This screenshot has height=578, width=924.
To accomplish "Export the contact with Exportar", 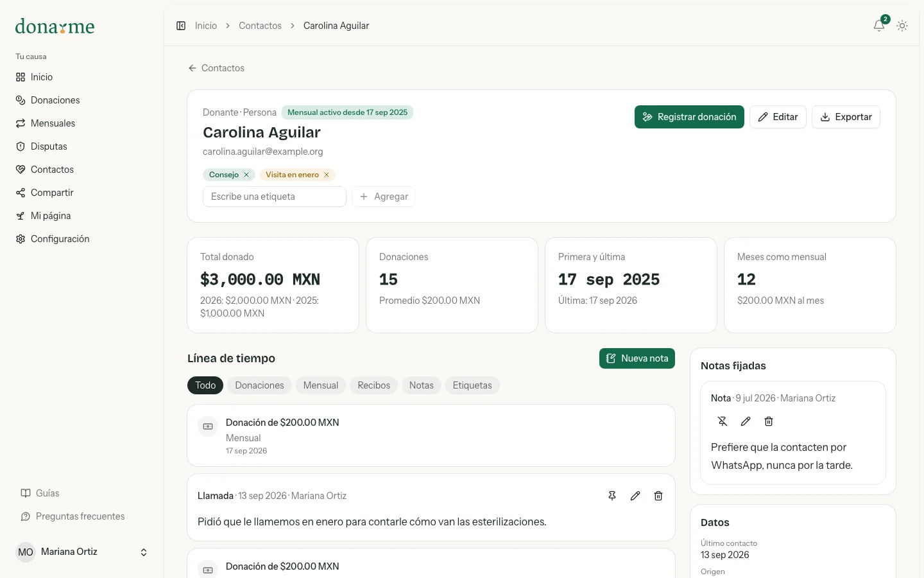I will pyautogui.click(x=846, y=117).
